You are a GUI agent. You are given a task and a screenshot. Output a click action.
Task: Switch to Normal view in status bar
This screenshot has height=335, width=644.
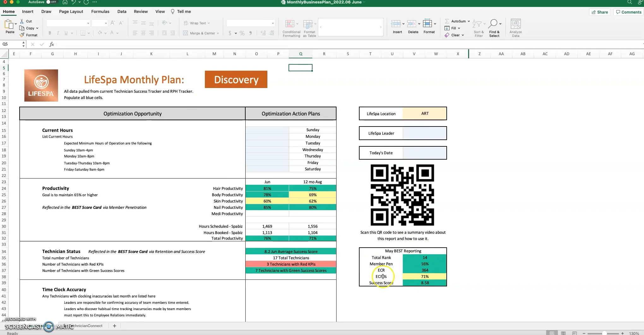(x=552, y=333)
